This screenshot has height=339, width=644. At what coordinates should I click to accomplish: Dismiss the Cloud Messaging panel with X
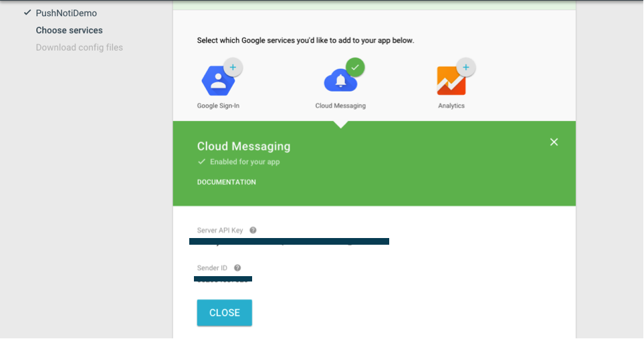pyautogui.click(x=554, y=142)
